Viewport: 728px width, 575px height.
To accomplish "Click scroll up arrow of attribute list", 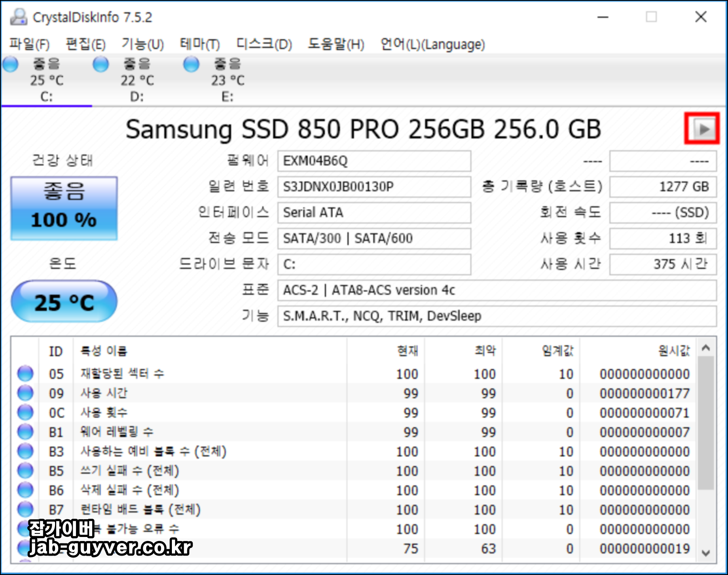I will pyautogui.click(x=706, y=348).
